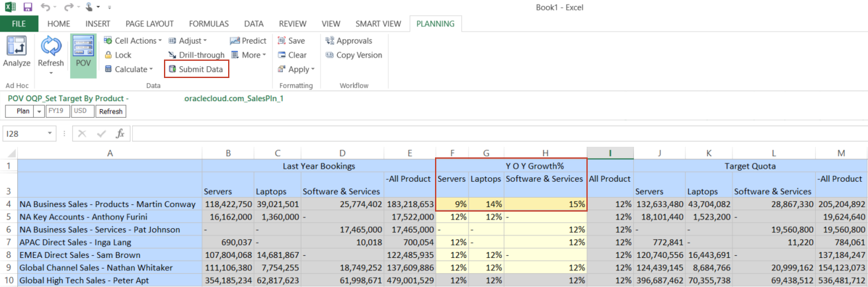Click the Predict command
Viewport: 868px width, 287px height.
[249, 41]
